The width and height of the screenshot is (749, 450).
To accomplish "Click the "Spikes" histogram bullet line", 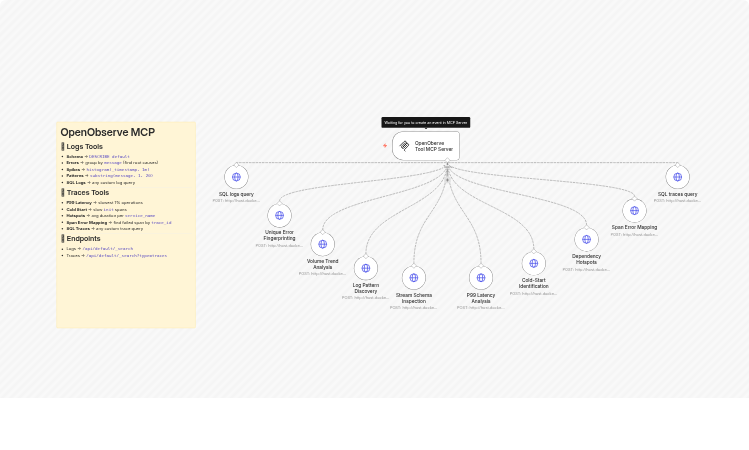I will pyautogui.click(x=108, y=170).
